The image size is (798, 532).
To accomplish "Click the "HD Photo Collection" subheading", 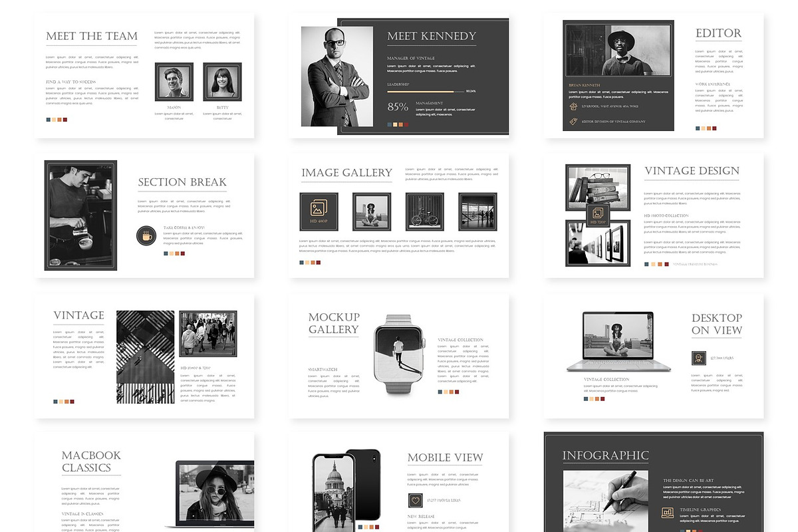I will coord(666,216).
